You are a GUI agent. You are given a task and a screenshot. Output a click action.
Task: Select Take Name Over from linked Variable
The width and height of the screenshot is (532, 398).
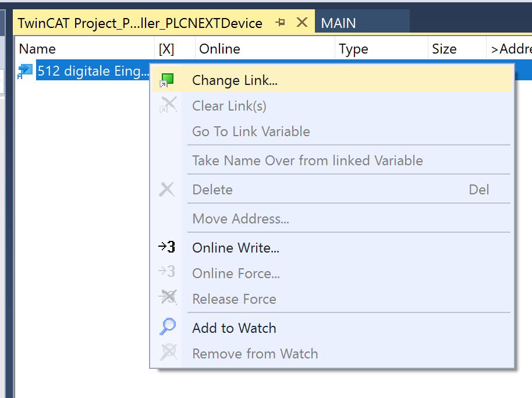pyautogui.click(x=332, y=161)
